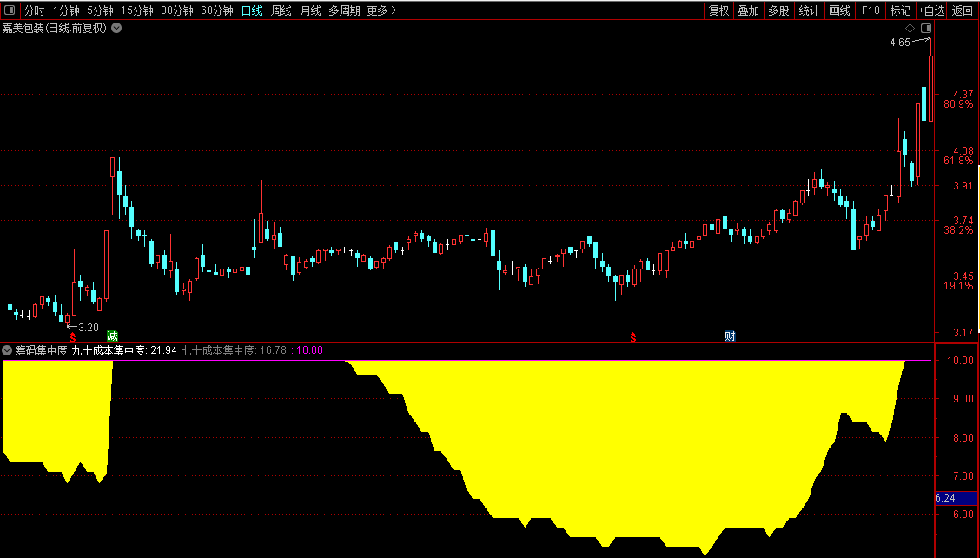
Task: Click the red S marker under mid chart
Action: click(633, 337)
